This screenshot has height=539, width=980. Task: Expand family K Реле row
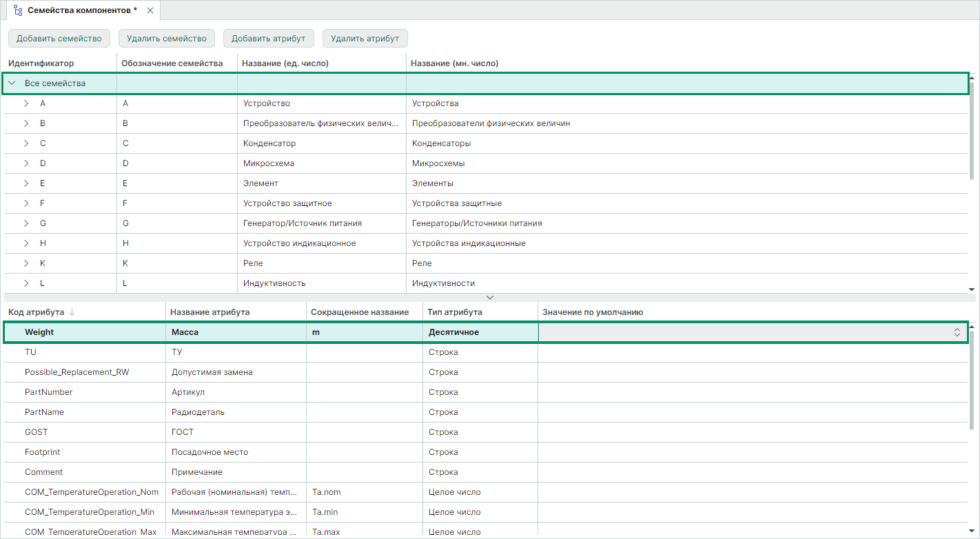pos(26,263)
